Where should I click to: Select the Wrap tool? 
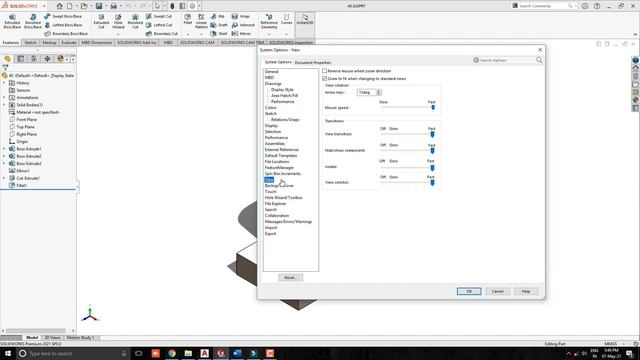(x=241, y=16)
